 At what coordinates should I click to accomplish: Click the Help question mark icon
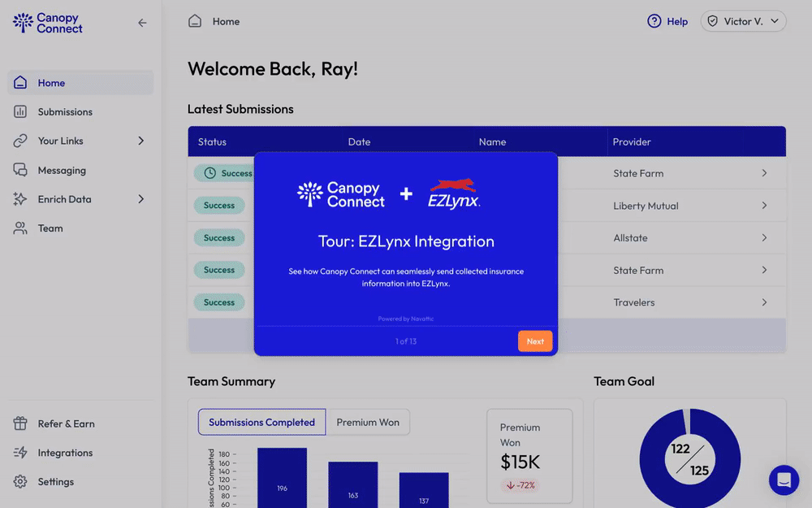(x=654, y=21)
